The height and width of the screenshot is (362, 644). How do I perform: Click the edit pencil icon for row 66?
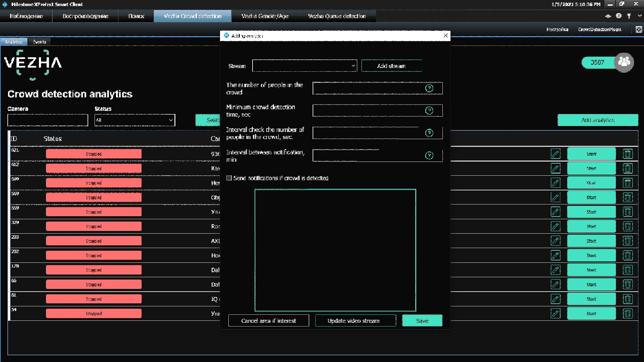(x=555, y=285)
